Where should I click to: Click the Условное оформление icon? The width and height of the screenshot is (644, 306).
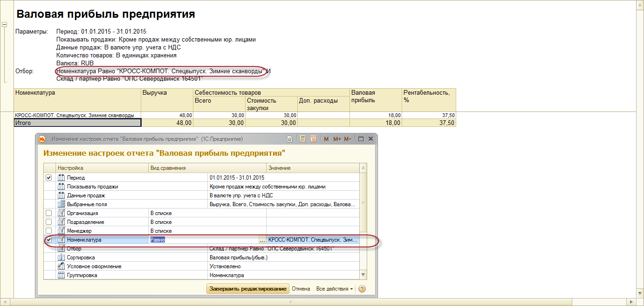coord(61,266)
